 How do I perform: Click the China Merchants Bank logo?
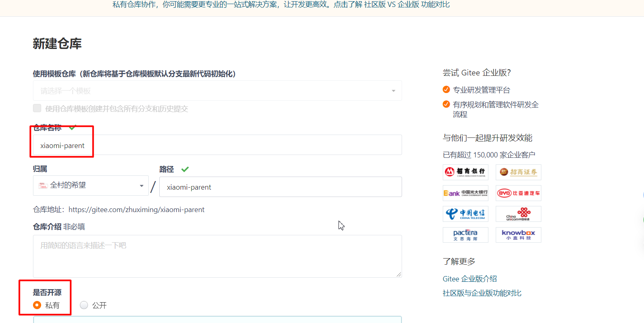click(465, 172)
